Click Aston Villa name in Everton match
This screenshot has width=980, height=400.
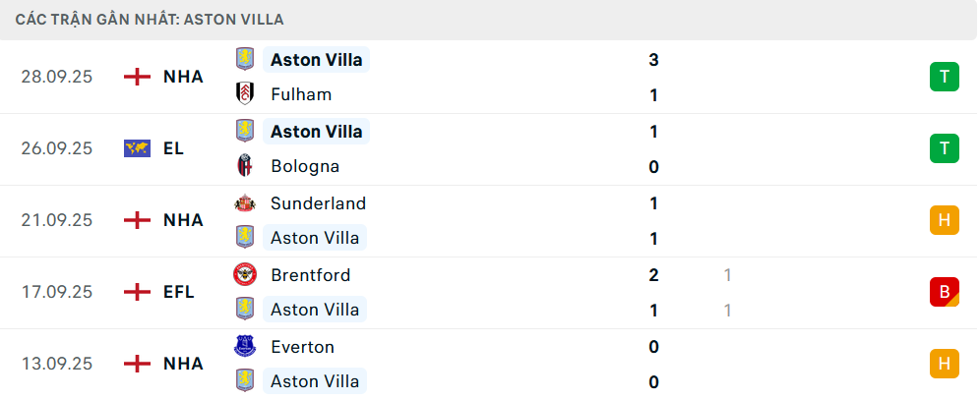(316, 381)
